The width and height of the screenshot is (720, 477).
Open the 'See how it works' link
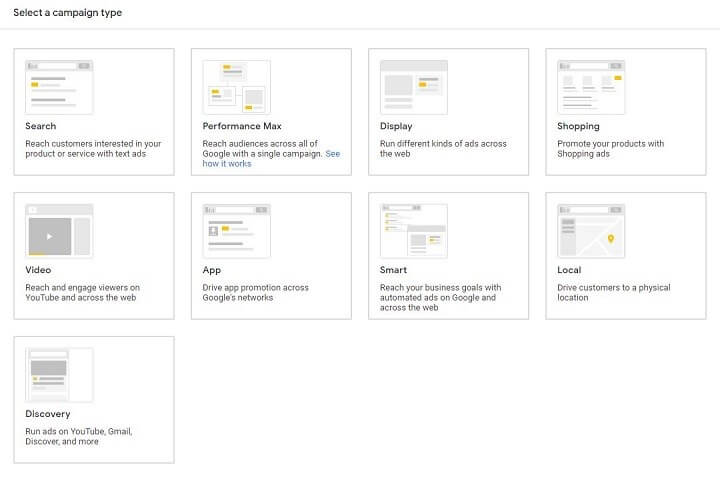(x=226, y=164)
